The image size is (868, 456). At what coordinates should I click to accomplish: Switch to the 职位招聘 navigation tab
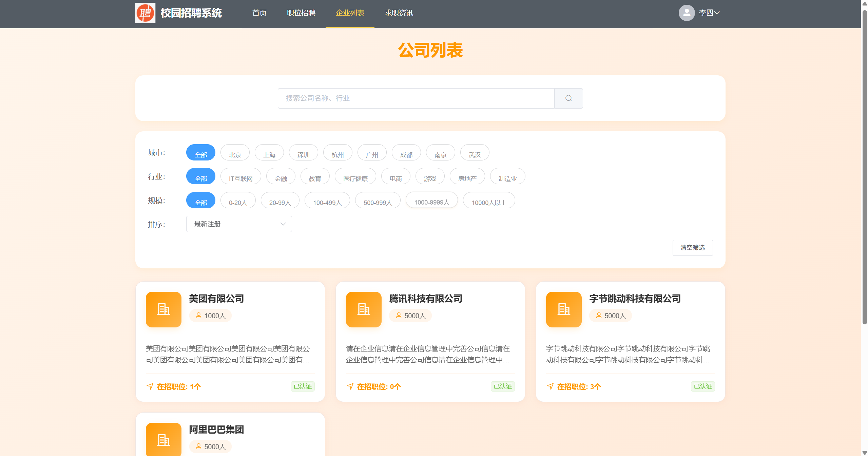[x=301, y=13]
